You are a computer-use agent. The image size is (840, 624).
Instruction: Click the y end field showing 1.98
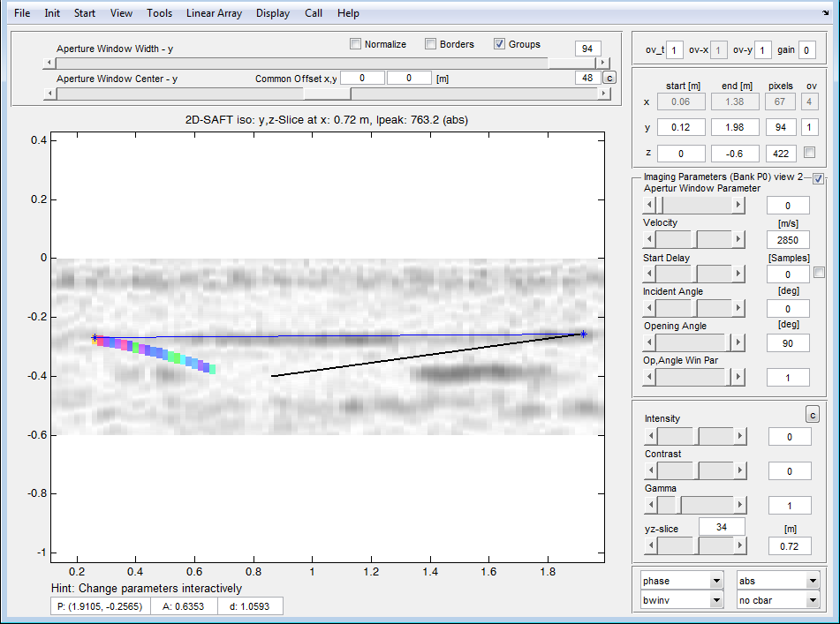coord(735,127)
